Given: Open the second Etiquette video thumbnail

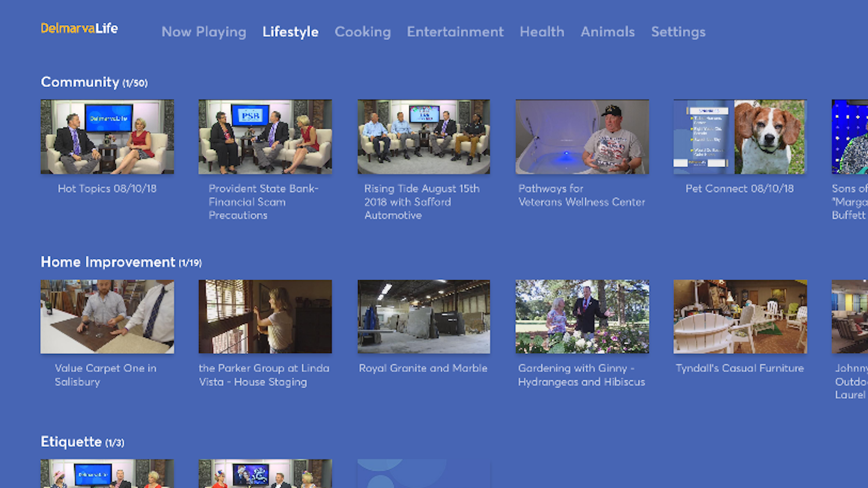Looking at the screenshot, I should (x=265, y=474).
